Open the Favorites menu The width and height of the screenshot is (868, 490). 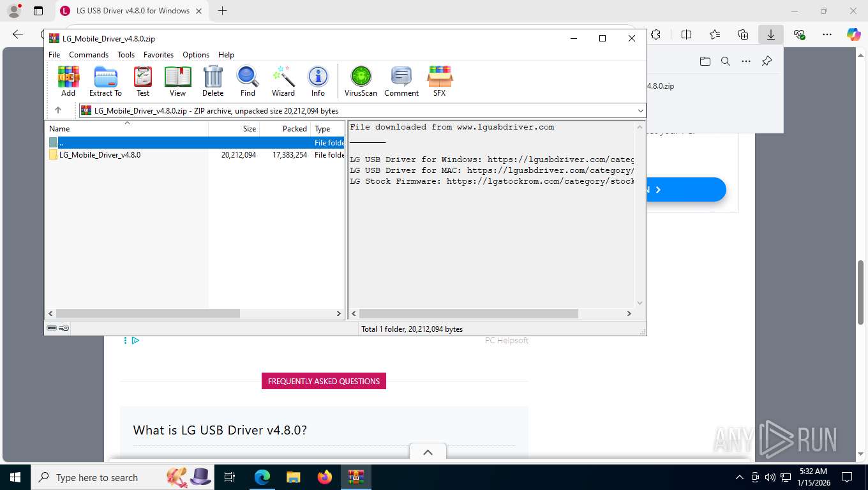point(158,55)
